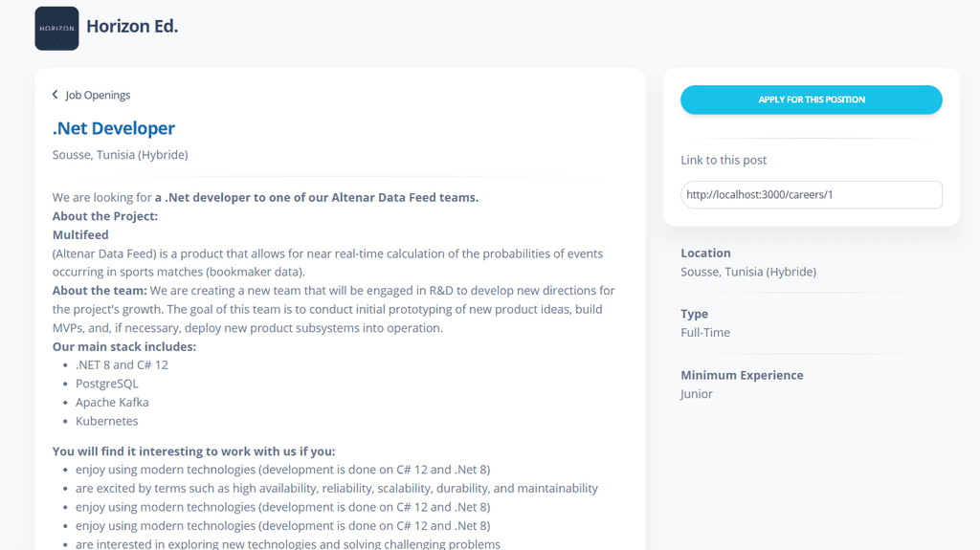The image size is (980, 550).
Task: Click the Horizon logo image
Action: (56, 28)
